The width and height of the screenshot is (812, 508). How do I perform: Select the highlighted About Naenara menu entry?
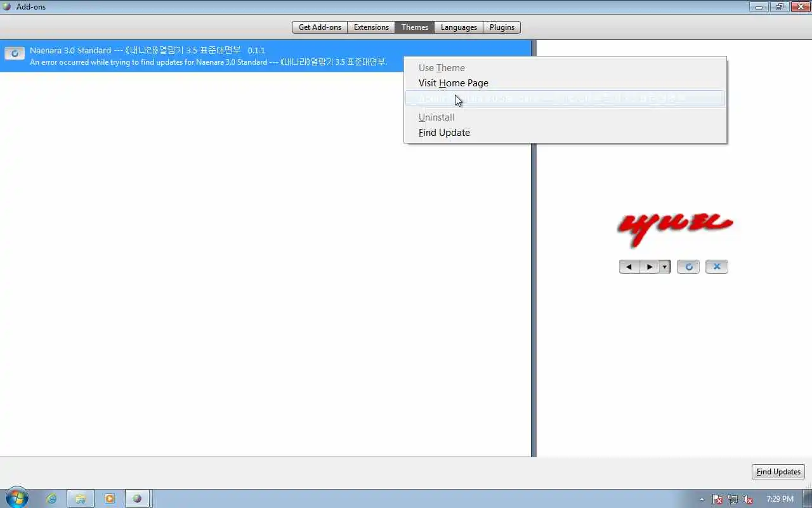[565, 98]
